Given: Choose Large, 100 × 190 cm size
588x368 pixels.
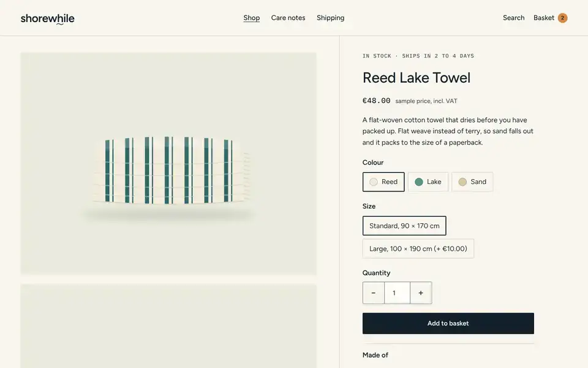Looking at the screenshot, I should tap(418, 248).
